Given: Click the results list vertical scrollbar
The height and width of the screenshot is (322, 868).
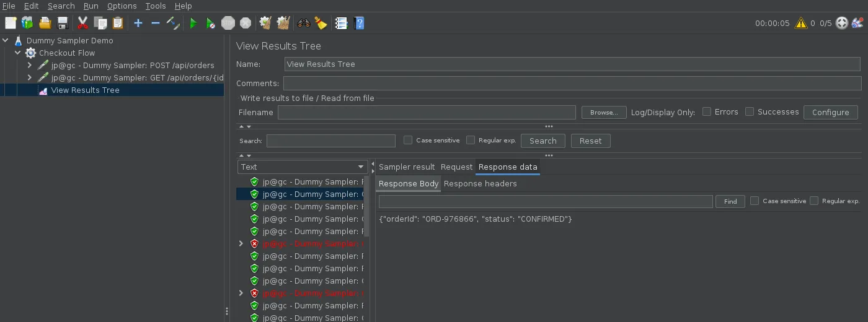Looking at the screenshot, I should click(x=366, y=206).
